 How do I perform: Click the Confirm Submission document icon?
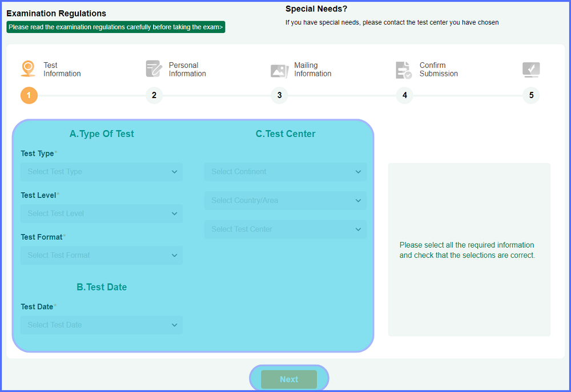pyautogui.click(x=404, y=70)
